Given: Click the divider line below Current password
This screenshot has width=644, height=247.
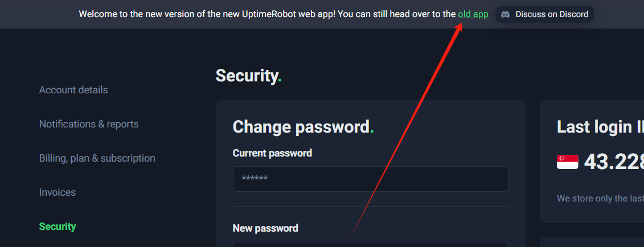Looking at the screenshot, I should [x=370, y=206].
